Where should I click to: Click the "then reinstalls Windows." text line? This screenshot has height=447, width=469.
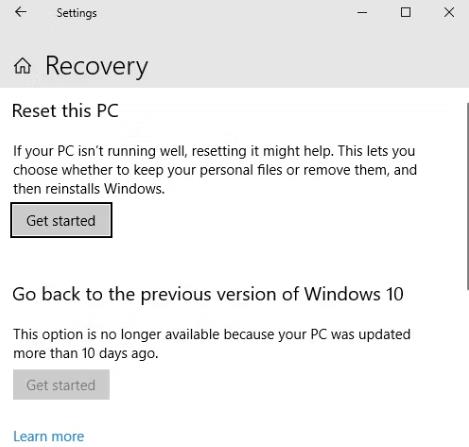point(89,189)
